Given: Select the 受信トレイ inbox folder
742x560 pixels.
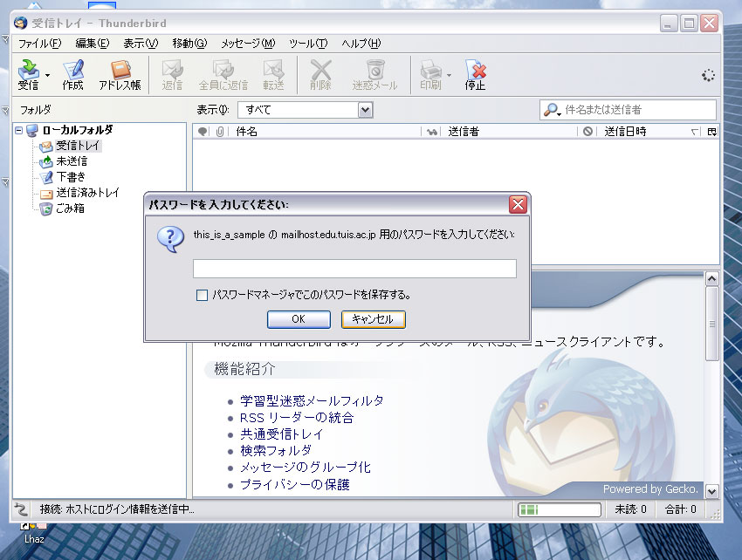Looking at the screenshot, I should (x=78, y=145).
